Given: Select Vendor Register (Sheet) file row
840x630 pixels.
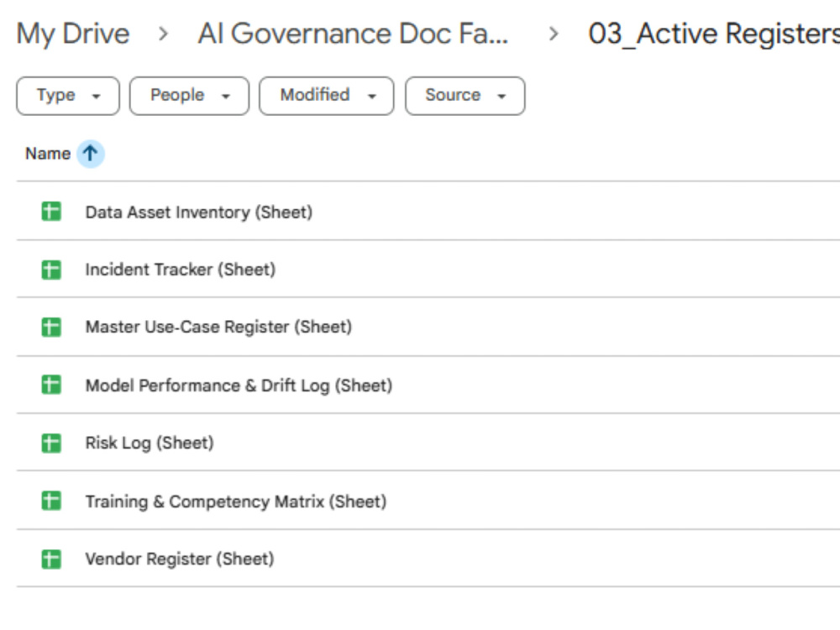Looking at the screenshot, I should [x=428, y=559].
